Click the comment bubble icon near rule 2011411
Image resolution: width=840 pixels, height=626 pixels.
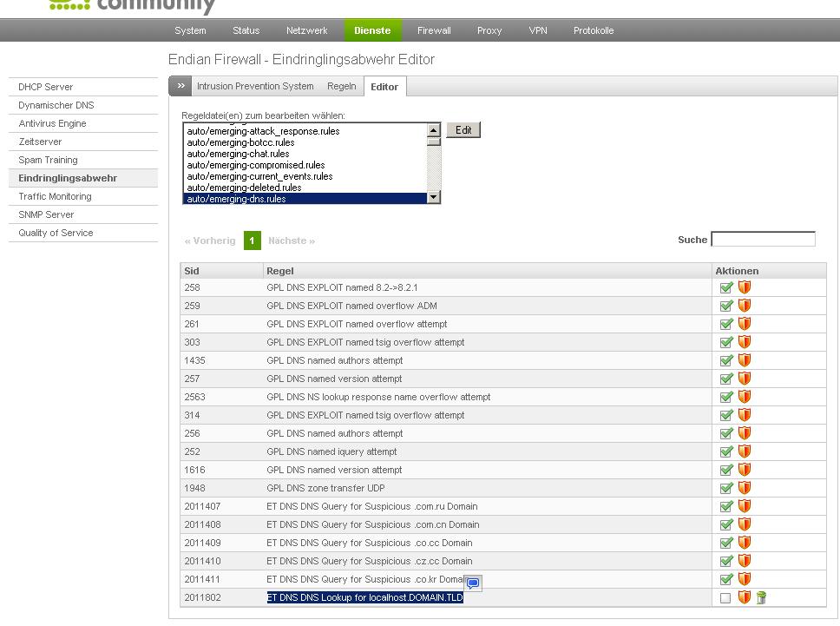473,583
